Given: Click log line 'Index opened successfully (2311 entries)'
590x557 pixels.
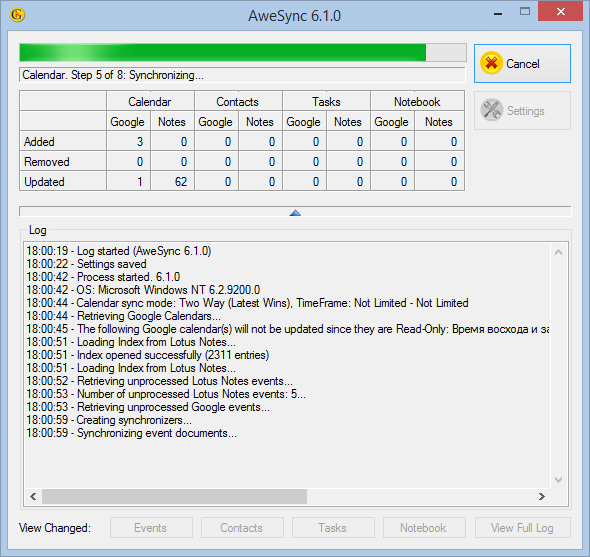Looking at the screenshot, I should [x=148, y=355].
